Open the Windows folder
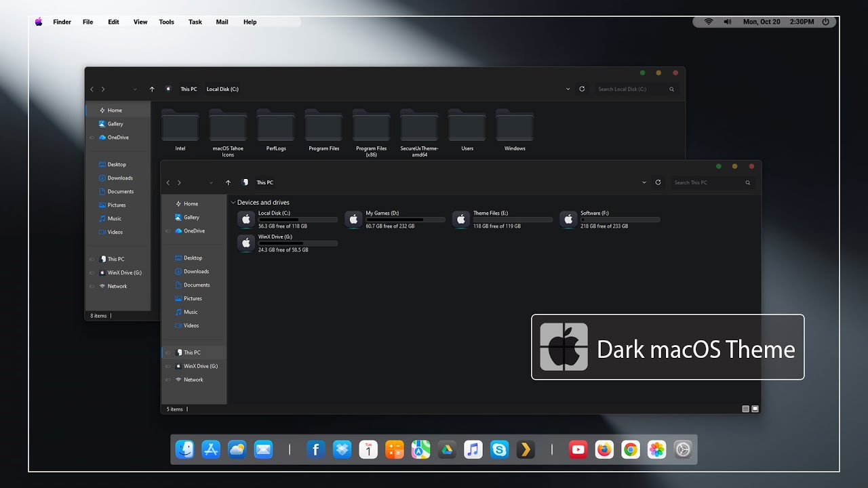 click(x=515, y=130)
